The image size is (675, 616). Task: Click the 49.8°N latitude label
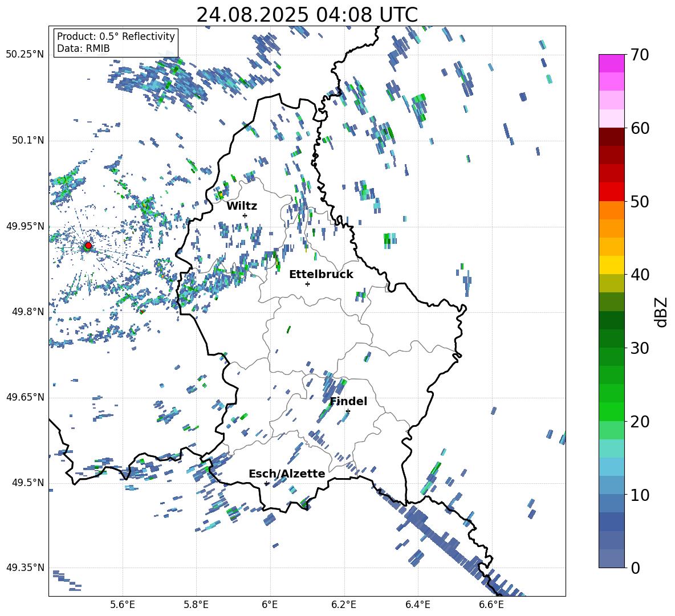coord(27,312)
